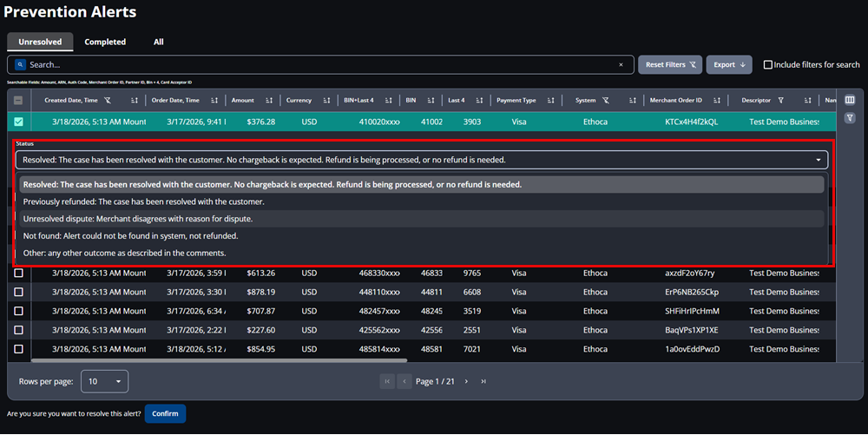Viewport: 868px width, 435px height.
Task: Sort by the Currency column
Action: [326, 100]
